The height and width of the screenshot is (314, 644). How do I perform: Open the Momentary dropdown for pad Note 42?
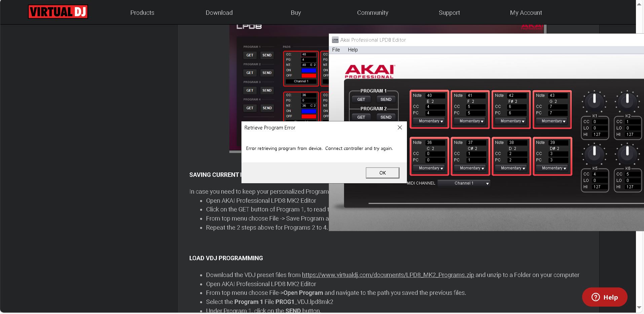tap(511, 121)
